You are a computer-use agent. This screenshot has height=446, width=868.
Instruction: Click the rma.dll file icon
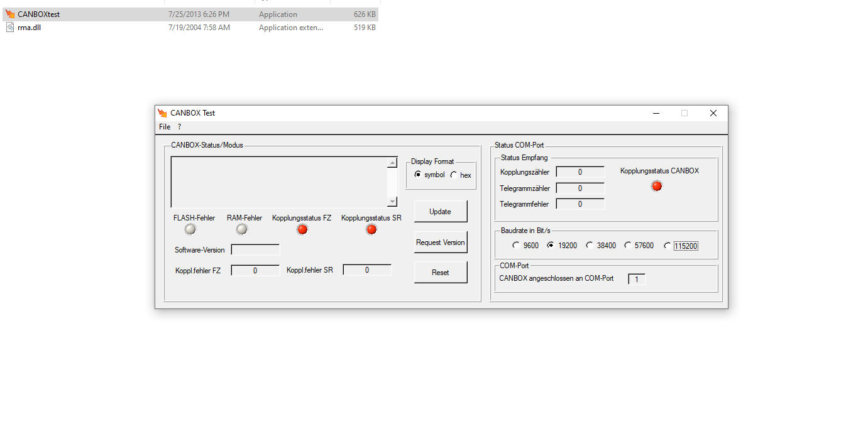[9, 27]
